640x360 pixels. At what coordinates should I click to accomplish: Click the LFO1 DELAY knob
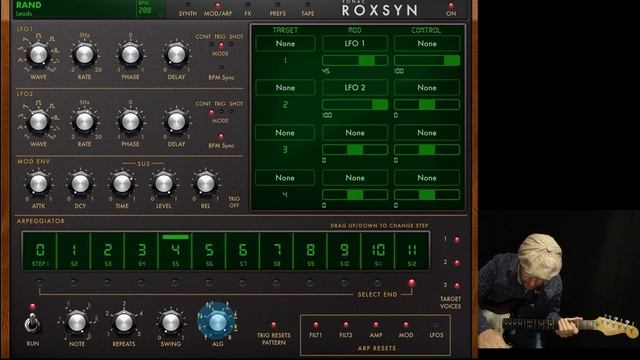pyautogui.click(x=176, y=55)
